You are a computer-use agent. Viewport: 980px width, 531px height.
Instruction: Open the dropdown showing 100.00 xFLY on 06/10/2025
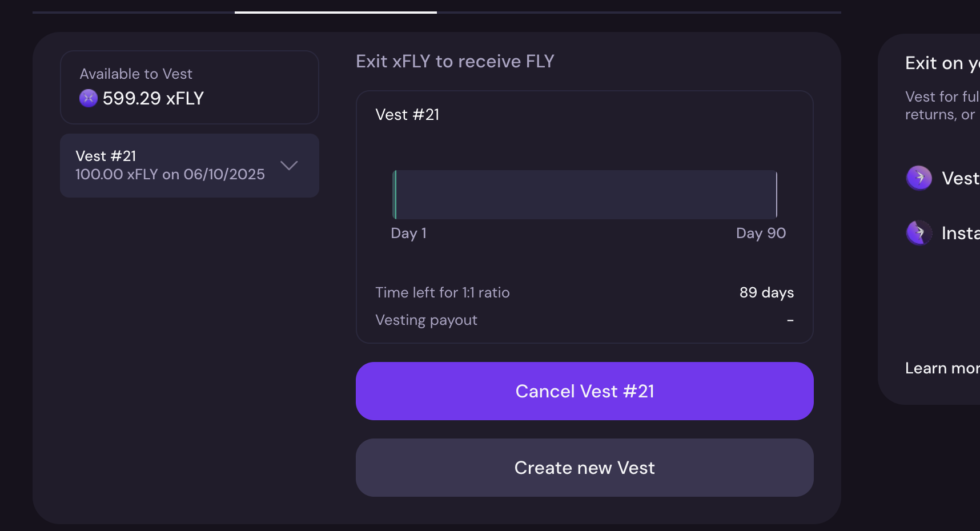170,166
